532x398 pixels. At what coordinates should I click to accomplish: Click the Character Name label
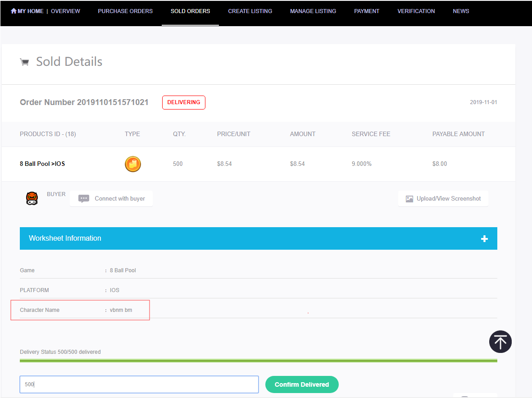[x=40, y=310]
